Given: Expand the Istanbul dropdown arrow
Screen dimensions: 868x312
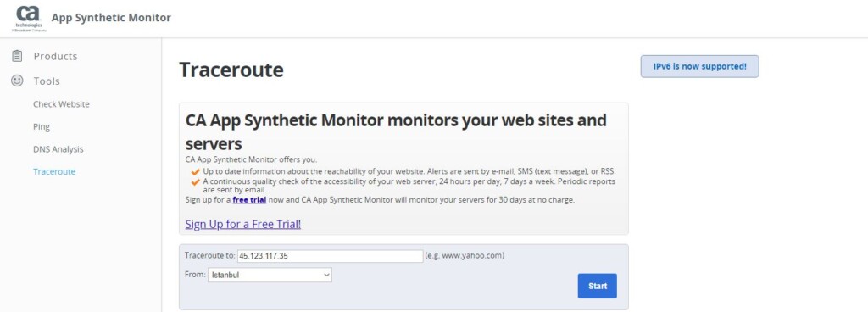Looking at the screenshot, I should (326, 275).
